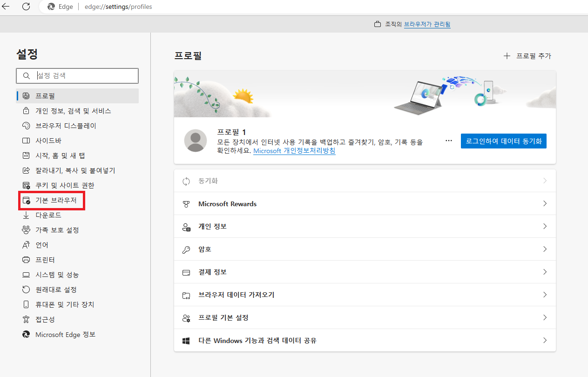Click the 프로필 1 name text

[x=232, y=132]
